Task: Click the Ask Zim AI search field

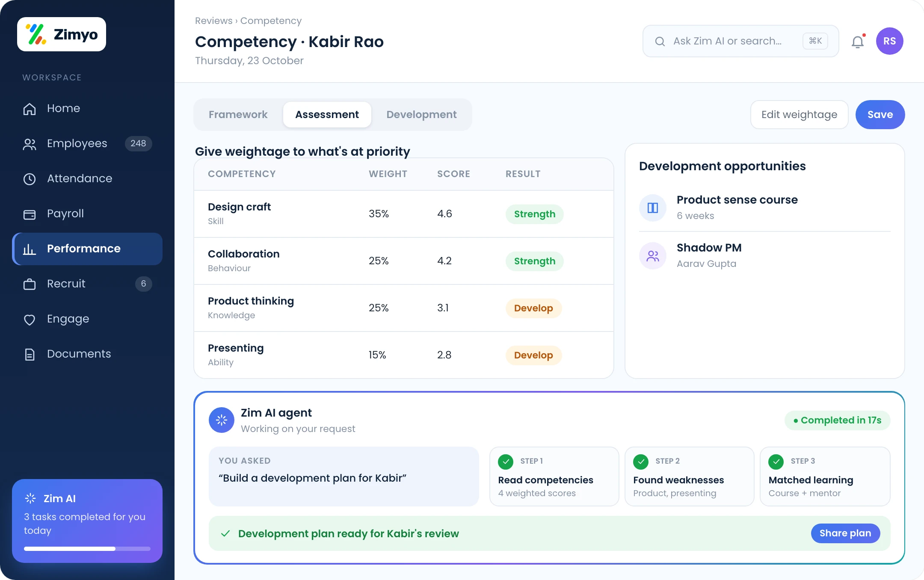Action: [741, 41]
